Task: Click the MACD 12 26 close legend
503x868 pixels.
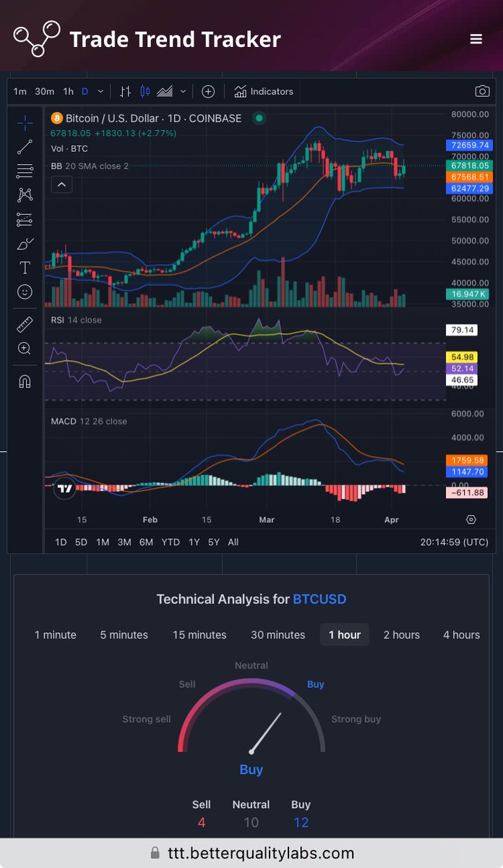Action: (x=89, y=421)
